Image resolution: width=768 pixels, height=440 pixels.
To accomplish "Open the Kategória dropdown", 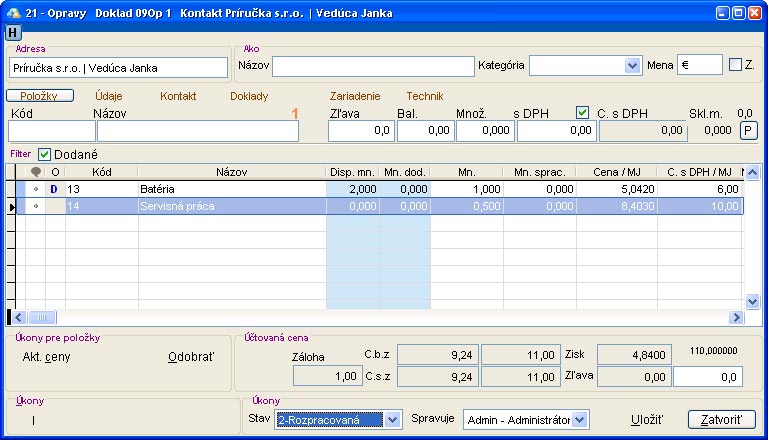I will [x=632, y=65].
